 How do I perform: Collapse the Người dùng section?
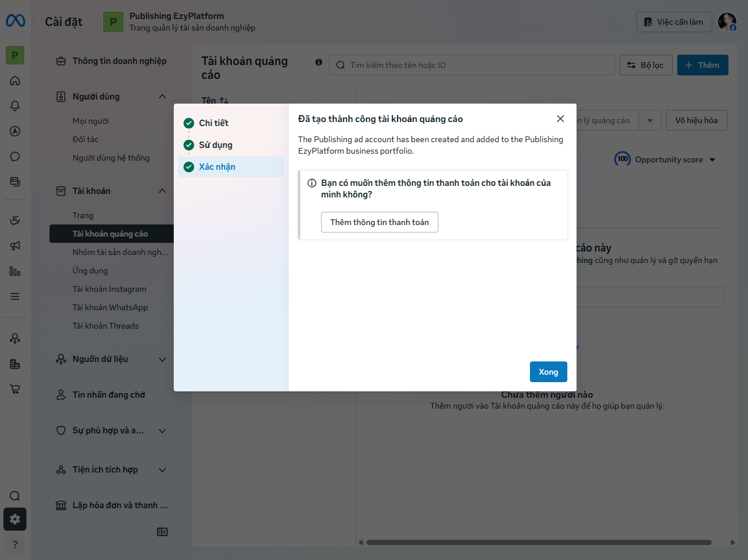[x=162, y=97]
